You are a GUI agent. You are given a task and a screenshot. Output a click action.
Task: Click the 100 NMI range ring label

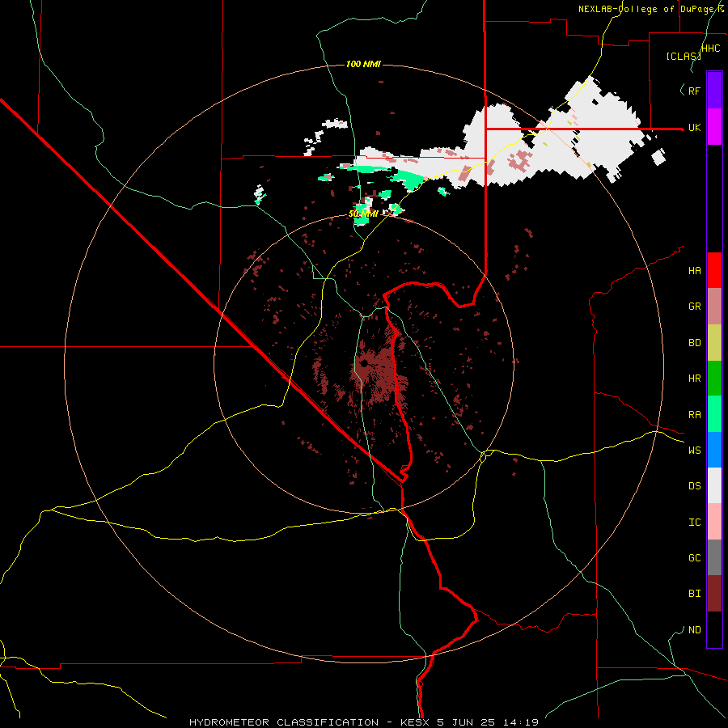[x=363, y=64]
